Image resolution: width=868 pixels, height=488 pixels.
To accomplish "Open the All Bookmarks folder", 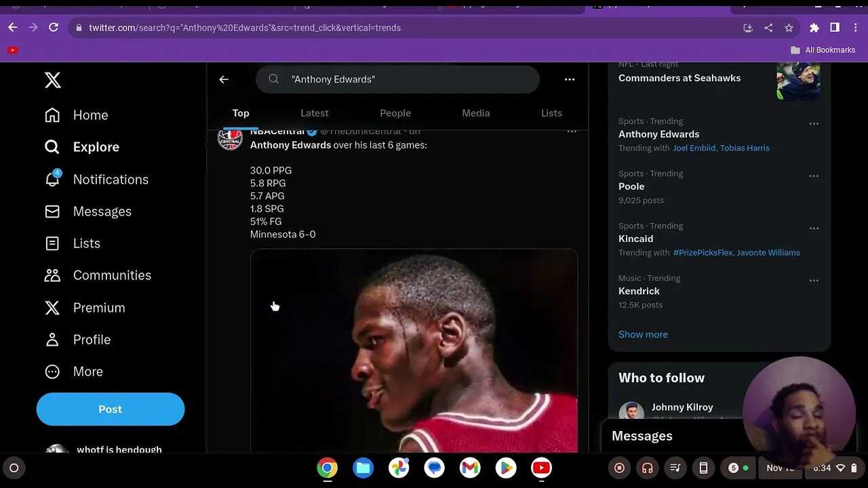I will (823, 50).
